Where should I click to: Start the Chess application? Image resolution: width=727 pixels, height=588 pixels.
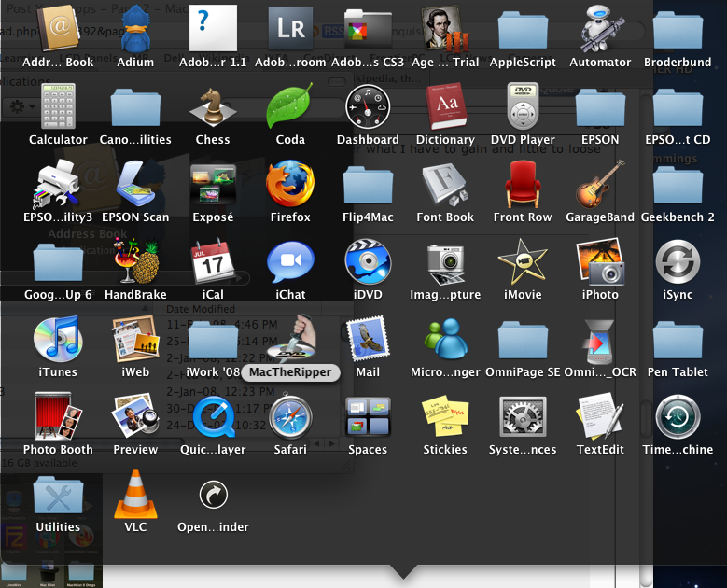point(213,106)
